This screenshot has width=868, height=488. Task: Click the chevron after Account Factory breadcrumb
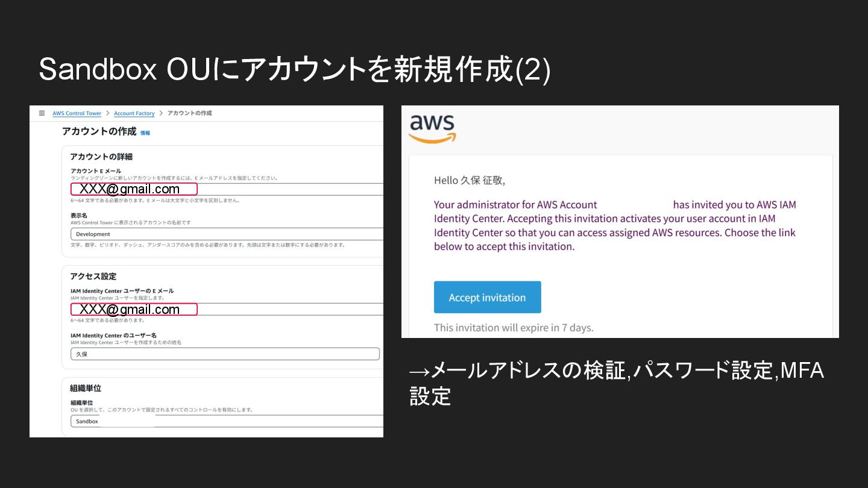pyautogui.click(x=161, y=113)
